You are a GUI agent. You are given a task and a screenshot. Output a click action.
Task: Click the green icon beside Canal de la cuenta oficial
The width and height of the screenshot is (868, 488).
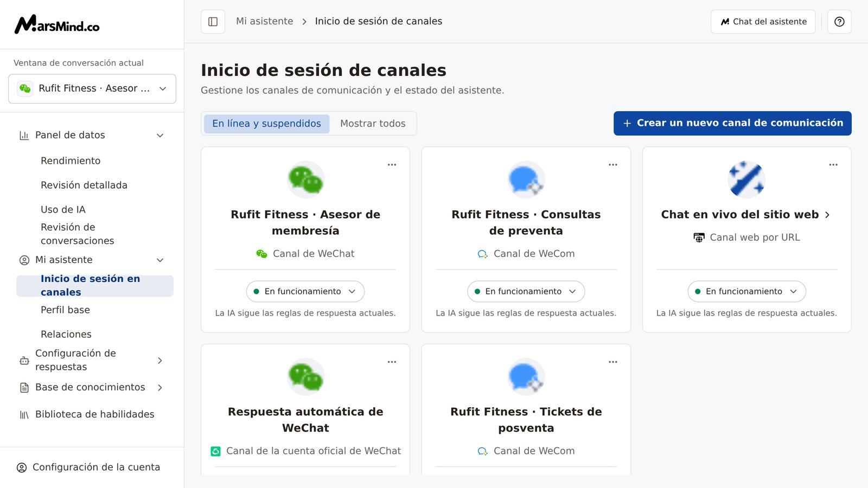[x=215, y=451]
